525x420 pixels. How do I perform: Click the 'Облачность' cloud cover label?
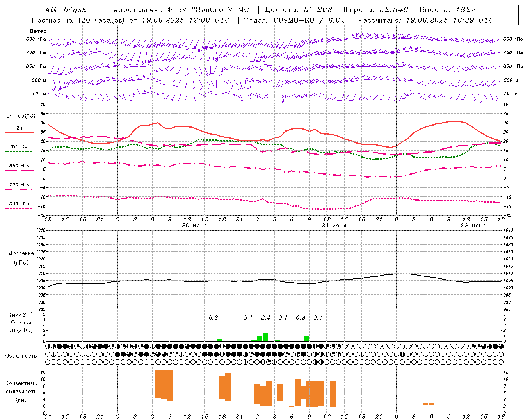click(21, 356)
